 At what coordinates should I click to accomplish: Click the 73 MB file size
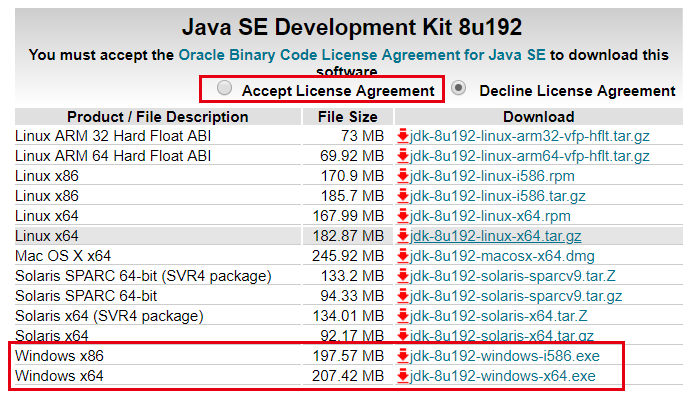(x=362, y=136)
